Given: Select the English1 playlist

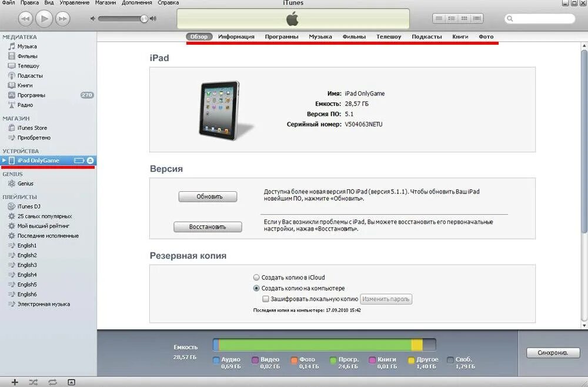Looking at the screenshot, I should [27, 246].
